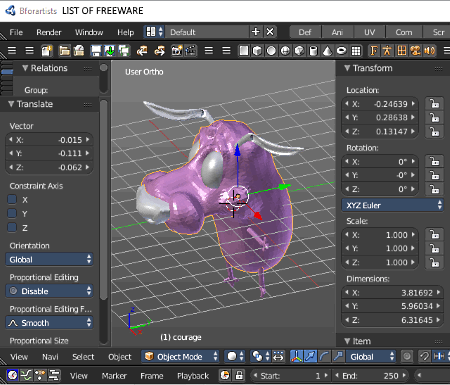The height and width of the screenshot is (385, 450).
Task: Click the Vector X value field
Action: click(49, 140)
